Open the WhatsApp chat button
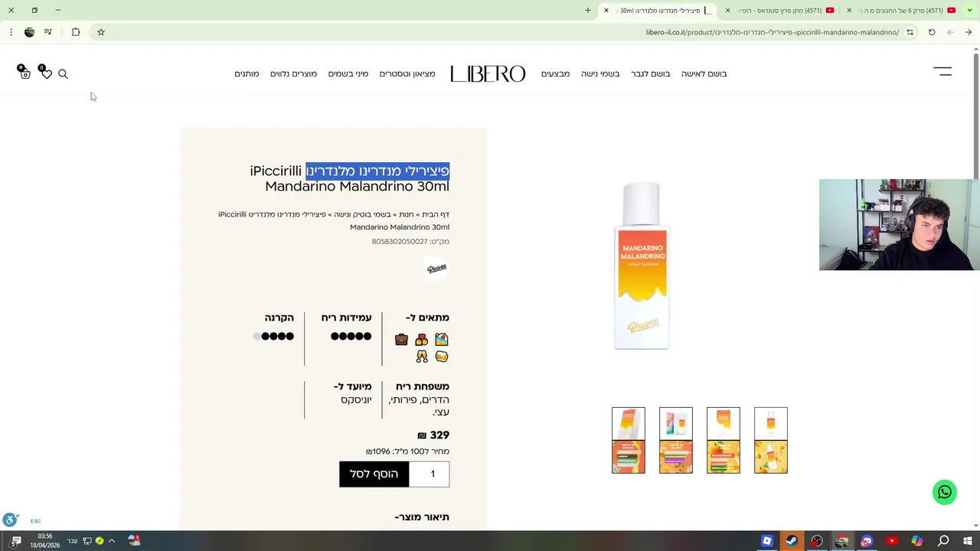Viewport: 980px width, 551px height. [945, 492]
